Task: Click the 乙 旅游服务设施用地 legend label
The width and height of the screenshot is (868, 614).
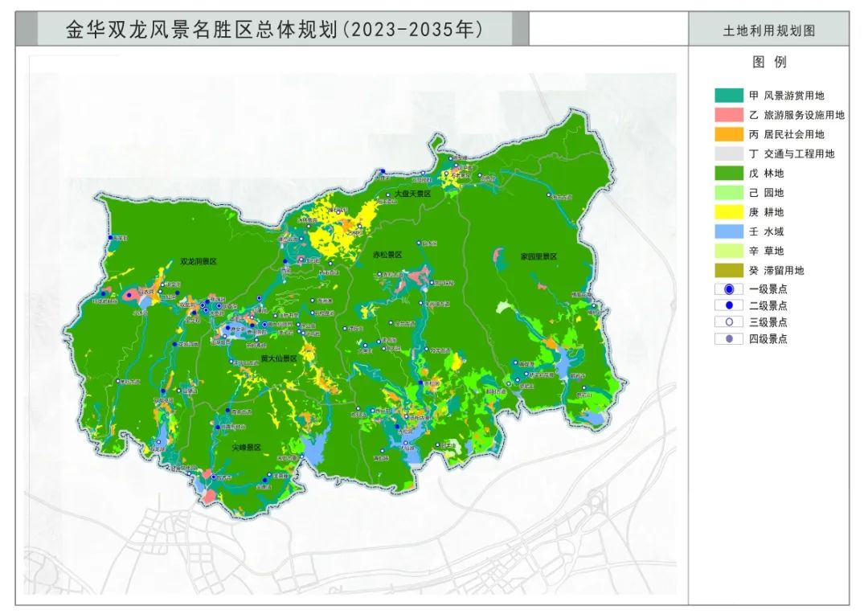Action: 796,115
